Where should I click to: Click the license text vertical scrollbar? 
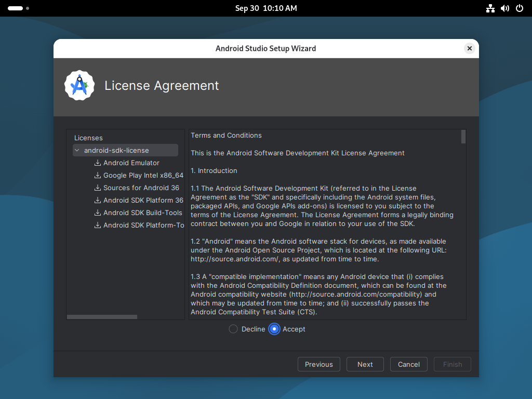(x=463, y=137)
